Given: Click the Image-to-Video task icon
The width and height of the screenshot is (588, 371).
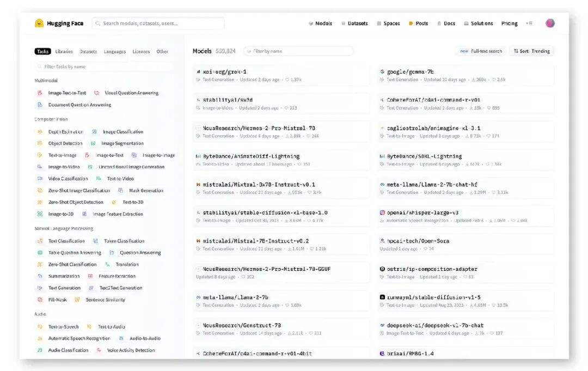Looking at the screenshot, I should tap(40, 167).
